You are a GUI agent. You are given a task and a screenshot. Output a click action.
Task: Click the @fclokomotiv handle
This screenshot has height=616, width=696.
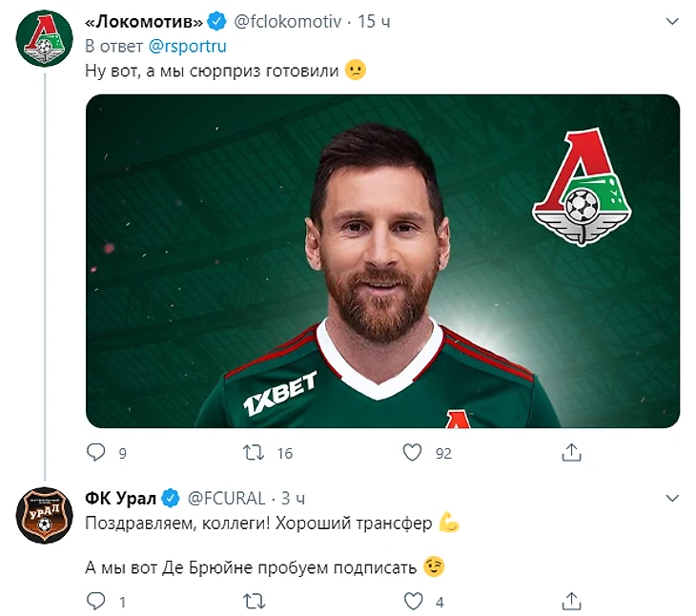(289, 21)
